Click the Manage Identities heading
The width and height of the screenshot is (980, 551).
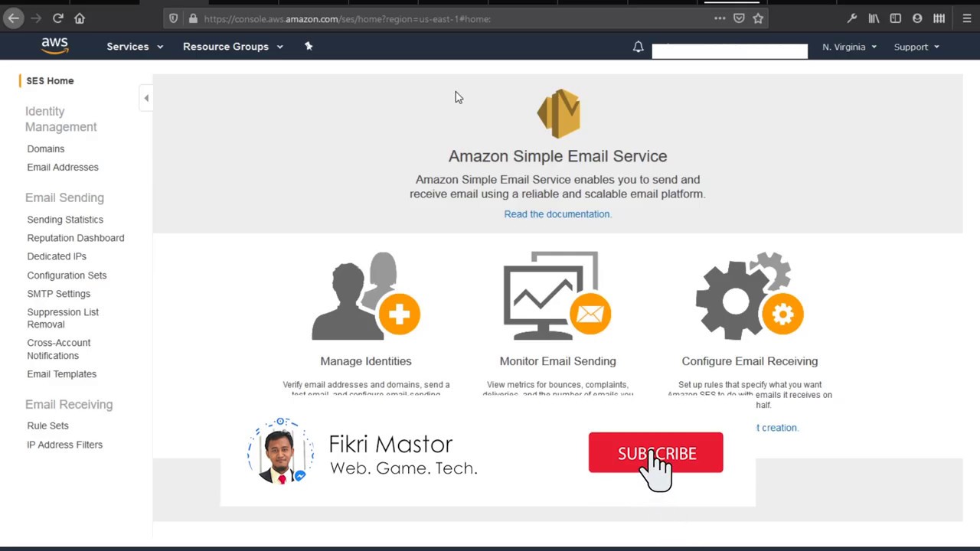pyautogui.click(x=366, y=361)
